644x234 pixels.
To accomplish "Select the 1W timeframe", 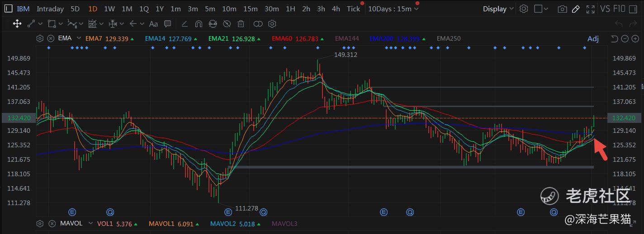I will [109, 9].
